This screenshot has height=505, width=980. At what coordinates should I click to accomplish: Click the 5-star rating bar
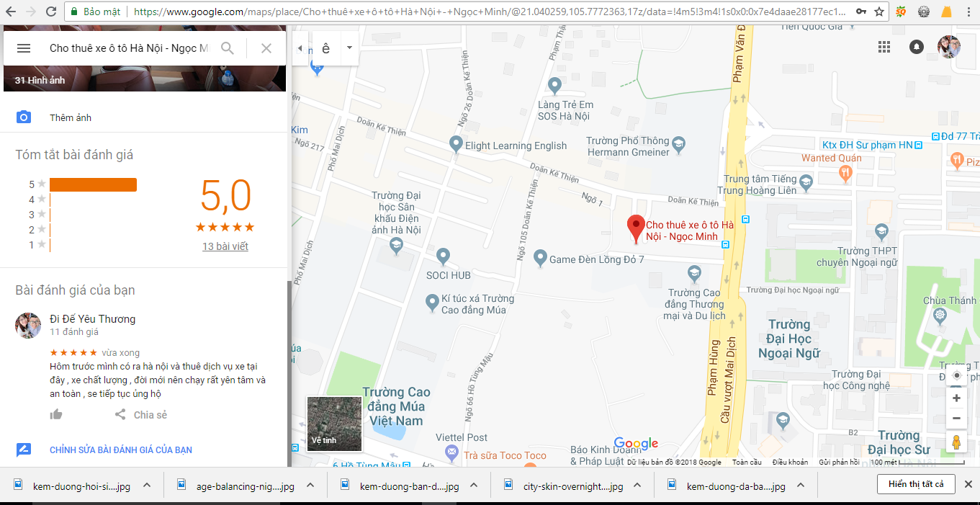[x=93, y=184]
